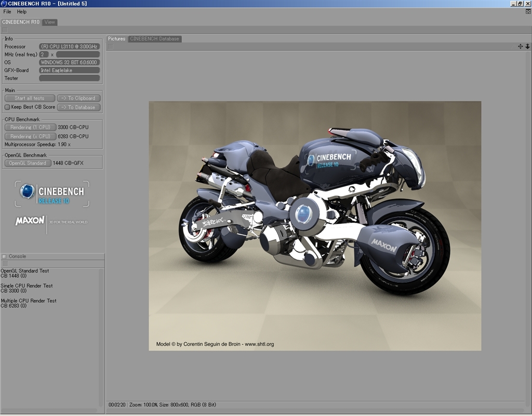Click the To Database button
Screen dimensions: 532x416
79,107
